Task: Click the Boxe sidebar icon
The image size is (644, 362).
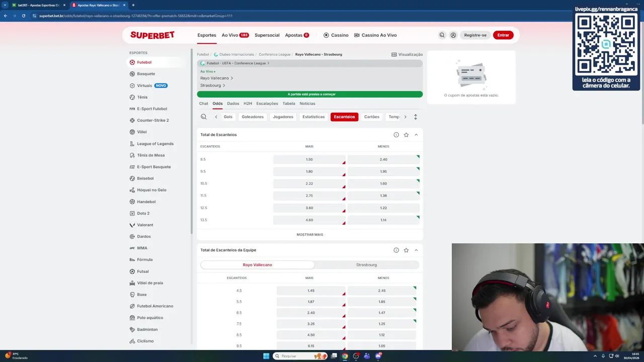Action: coord(132,295)
